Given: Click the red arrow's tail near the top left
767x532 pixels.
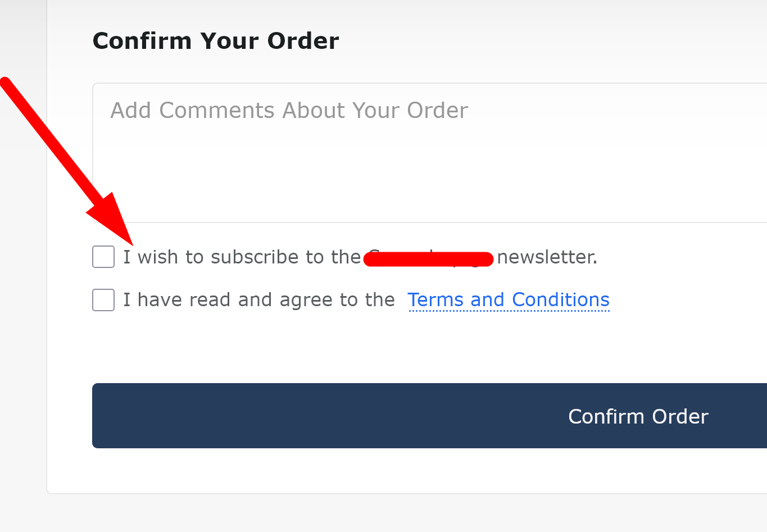Looking at the screenshot, I should click(x=10, y=89).
